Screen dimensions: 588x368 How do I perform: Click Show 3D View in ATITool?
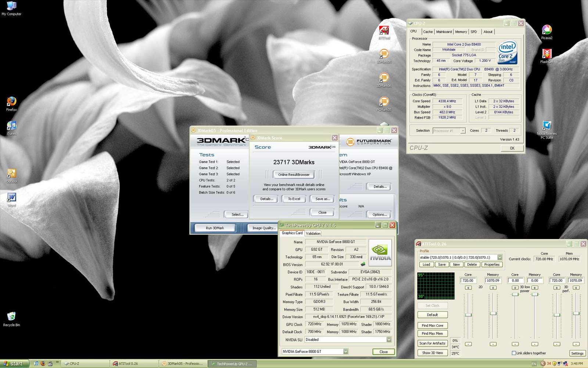point(432,353)
